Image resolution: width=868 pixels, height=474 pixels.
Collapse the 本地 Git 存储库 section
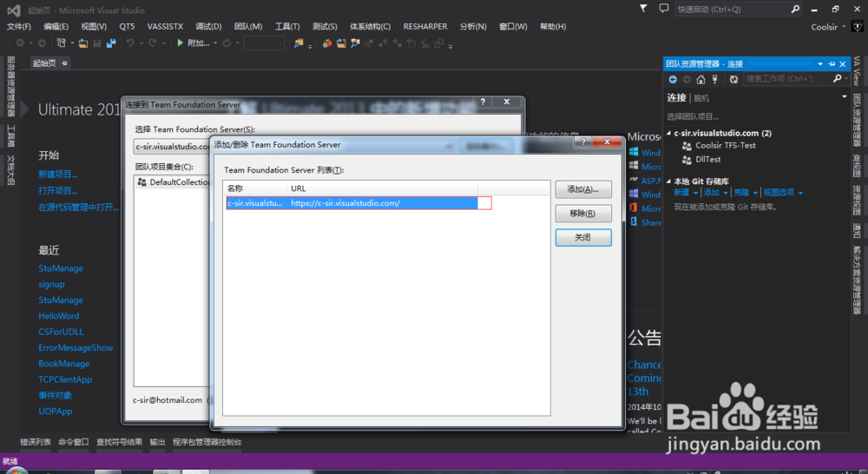(668, 181)
